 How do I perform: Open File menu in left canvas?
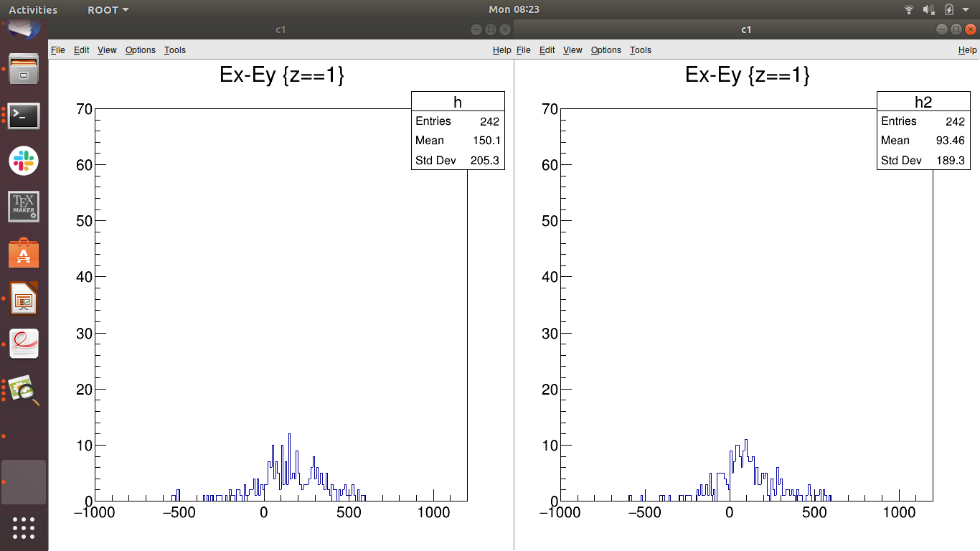click(x=58, y=50)
